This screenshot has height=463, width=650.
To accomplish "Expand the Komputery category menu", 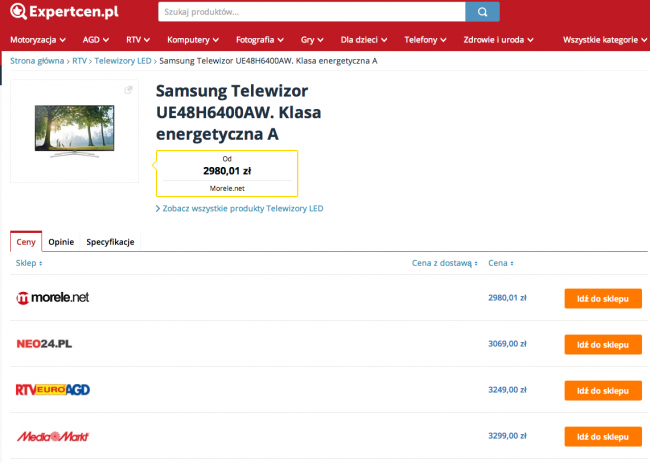I will coord(193,40).
